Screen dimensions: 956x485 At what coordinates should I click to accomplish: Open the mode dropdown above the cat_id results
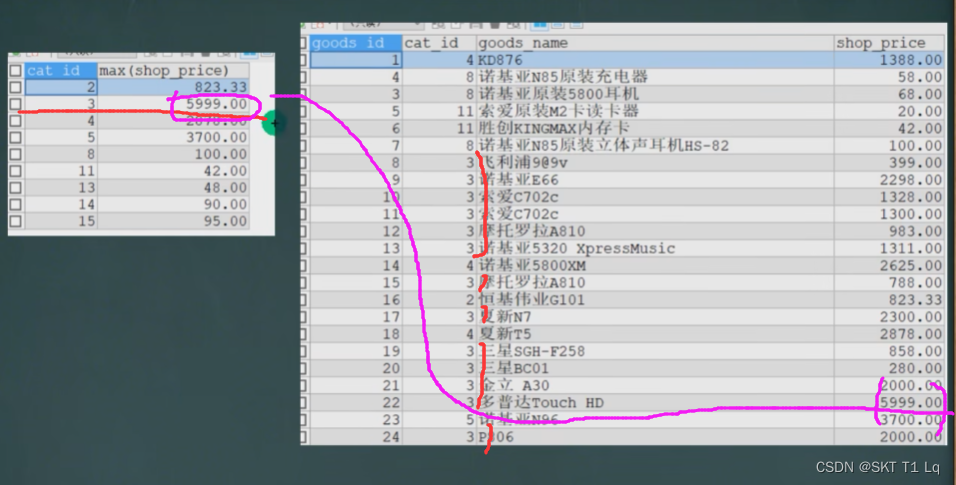(96, 54)
